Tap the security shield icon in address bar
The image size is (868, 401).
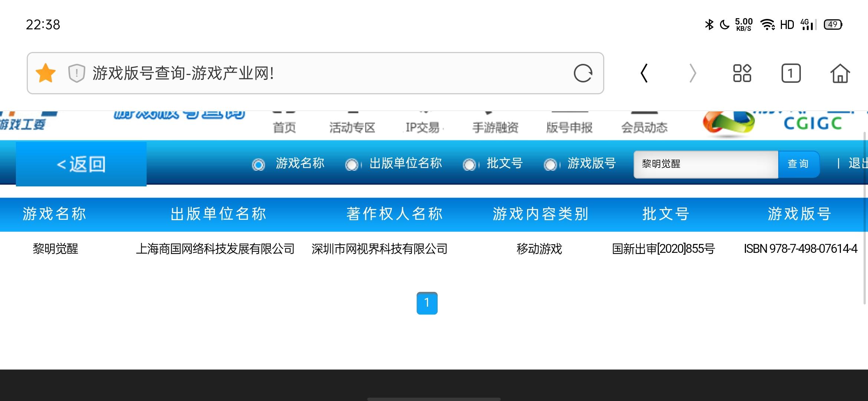point(77,73)
